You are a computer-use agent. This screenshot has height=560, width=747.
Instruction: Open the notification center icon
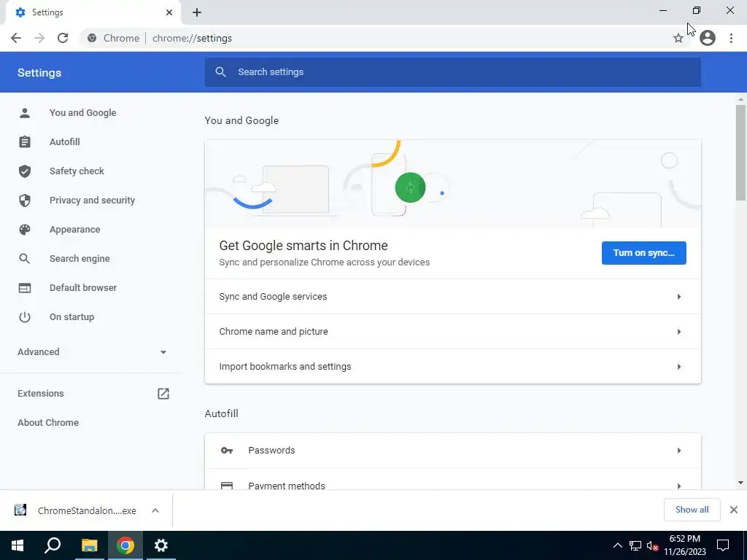(x=723, y=545)
